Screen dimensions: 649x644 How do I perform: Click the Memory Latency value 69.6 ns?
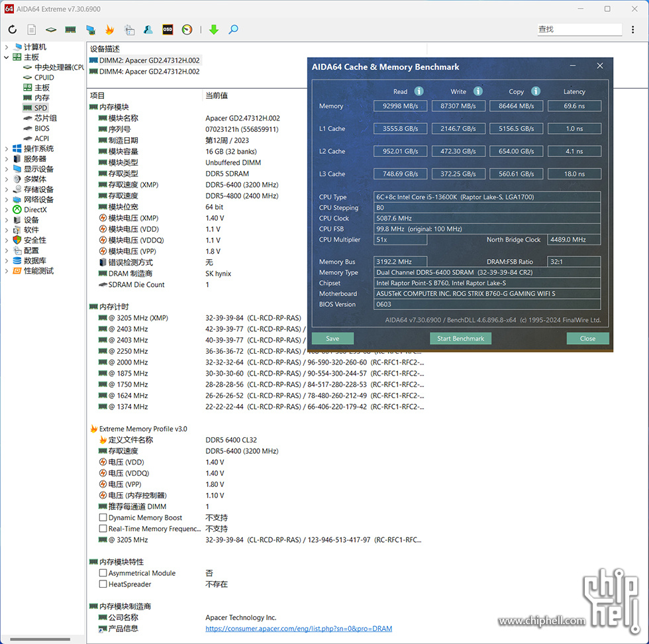coord(574,106)
